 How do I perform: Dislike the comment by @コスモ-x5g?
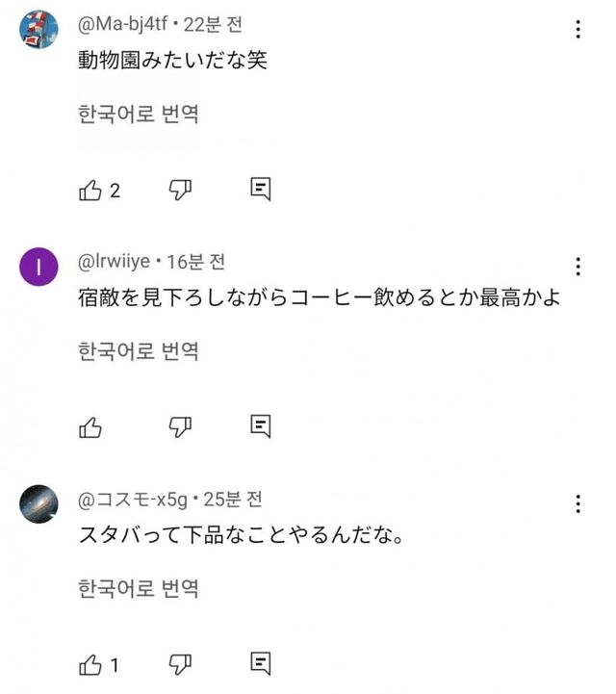(181, 662)
